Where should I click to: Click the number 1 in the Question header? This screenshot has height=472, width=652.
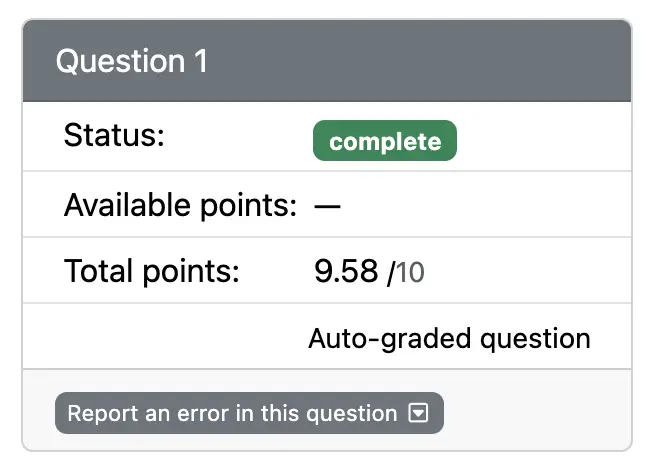(200, 61)
